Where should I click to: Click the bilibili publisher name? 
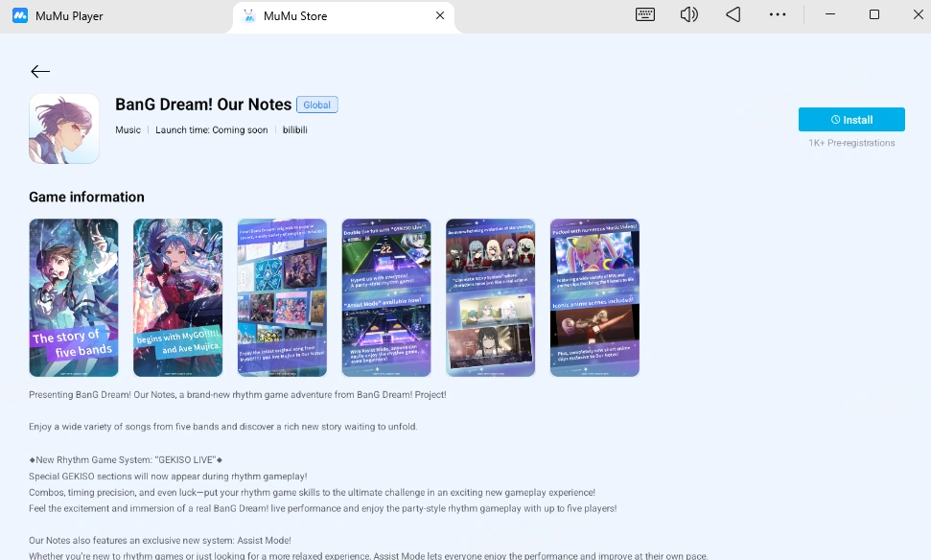(x=294, y=130)
